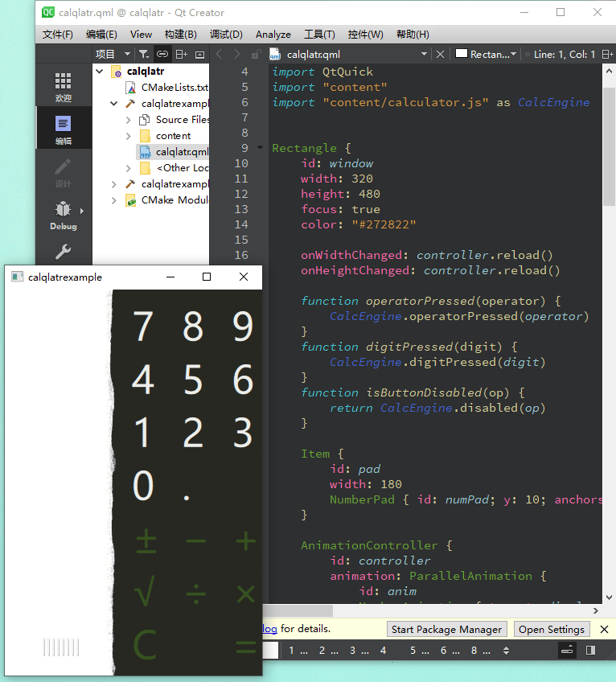Collapse the calqlatr root project node
The width and height of the screenshot is (616, 682).
pyautogui.click(x=100, y=71)
